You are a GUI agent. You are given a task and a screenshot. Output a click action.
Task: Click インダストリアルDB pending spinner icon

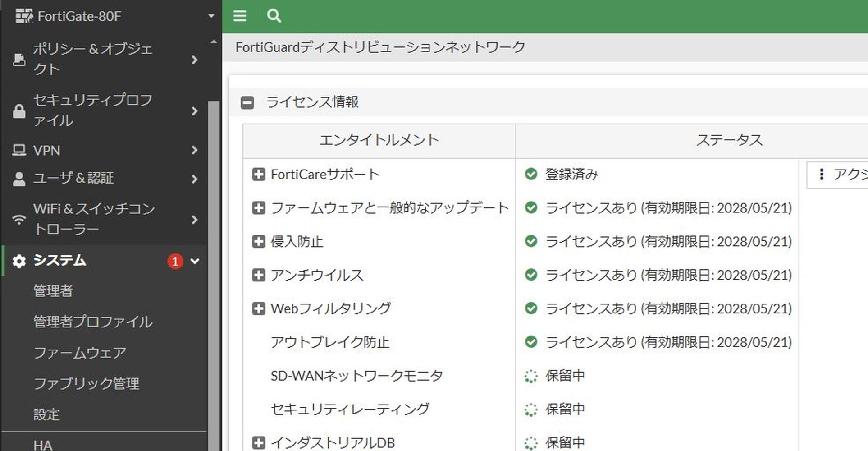pos(531,443)
